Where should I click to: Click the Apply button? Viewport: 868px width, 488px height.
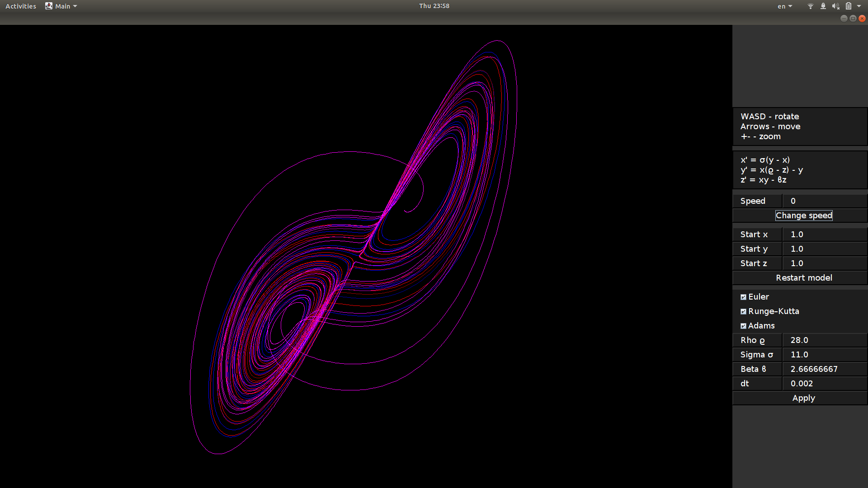click(x=804, y=398)
